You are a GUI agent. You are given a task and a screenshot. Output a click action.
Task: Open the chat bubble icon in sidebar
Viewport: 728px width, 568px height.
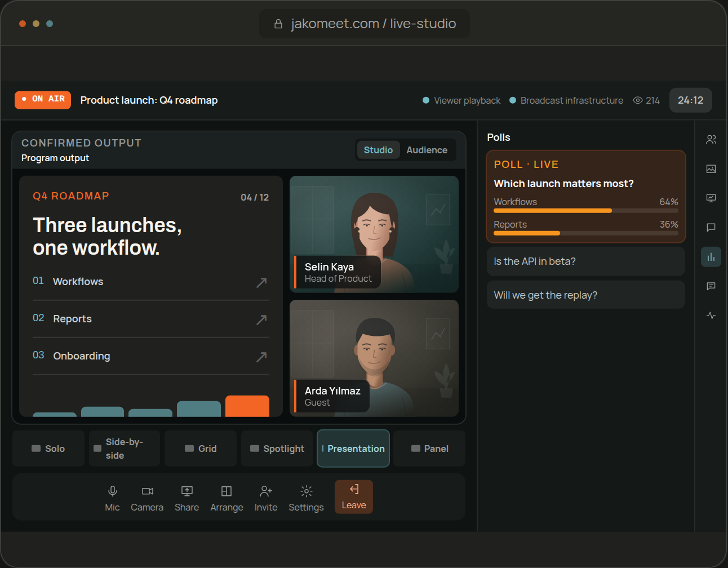(x=711, y=228)
